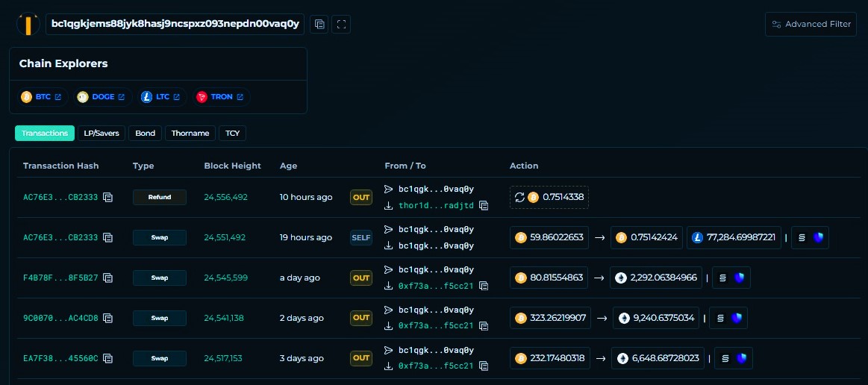The height and width of the screenshot is (385, 868).
Task: Click the wallet address text field
Action: point(174,24)
